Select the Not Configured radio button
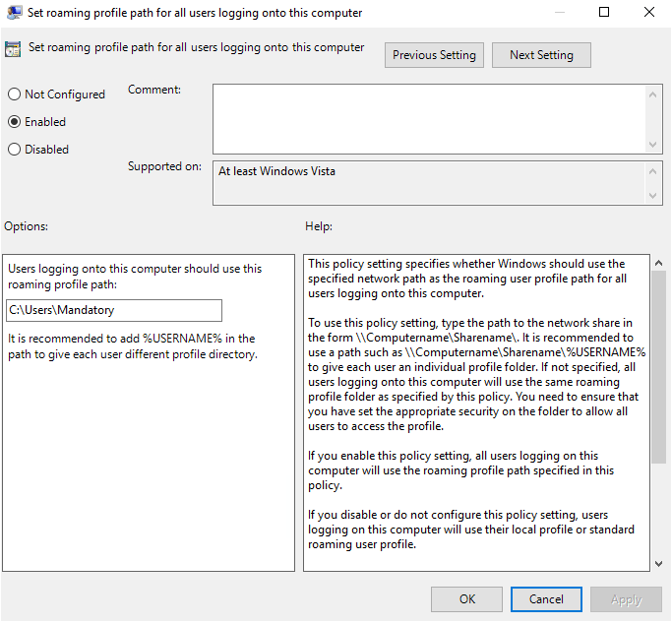672x624 pixels. (x=14, y=94)
